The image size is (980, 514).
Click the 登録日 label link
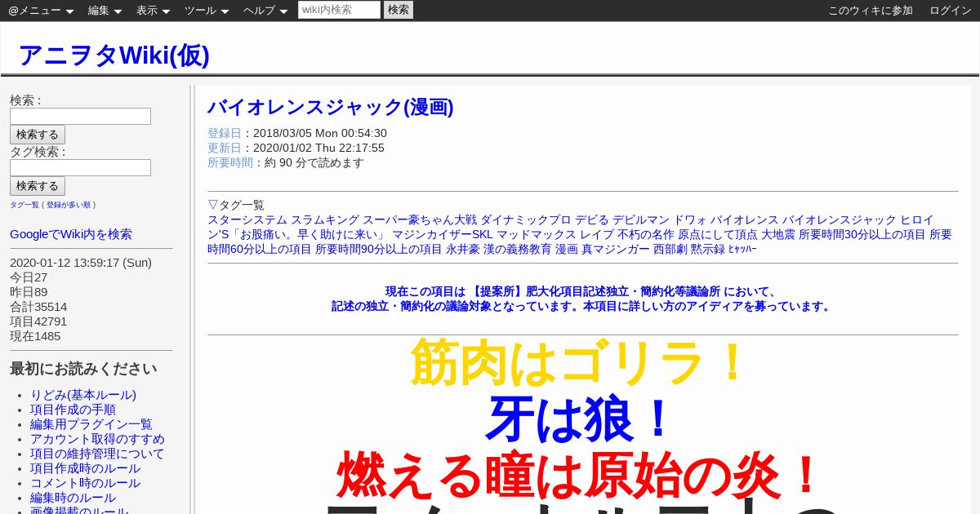pos(225,133)
